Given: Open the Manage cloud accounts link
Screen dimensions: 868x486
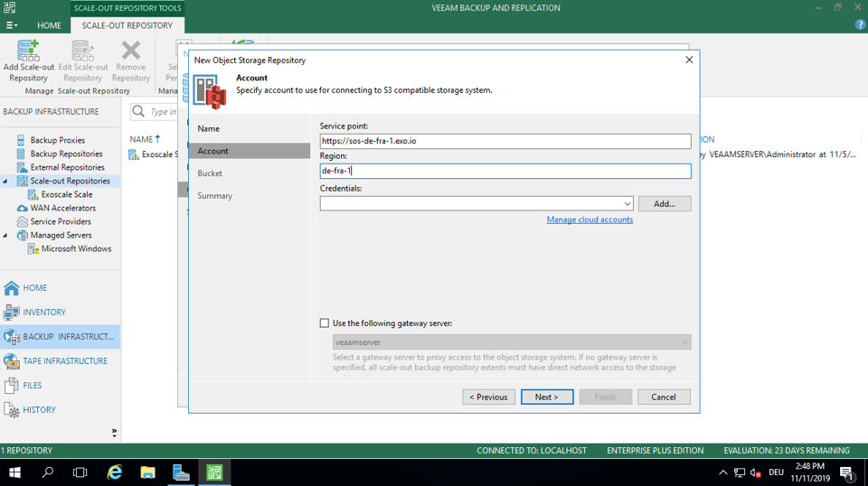Looking at the screenshot, I should [x=590, y=220].
